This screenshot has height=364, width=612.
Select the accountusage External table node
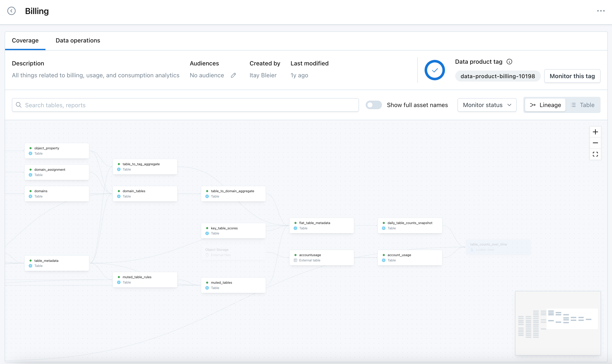(x=322, y=258)
